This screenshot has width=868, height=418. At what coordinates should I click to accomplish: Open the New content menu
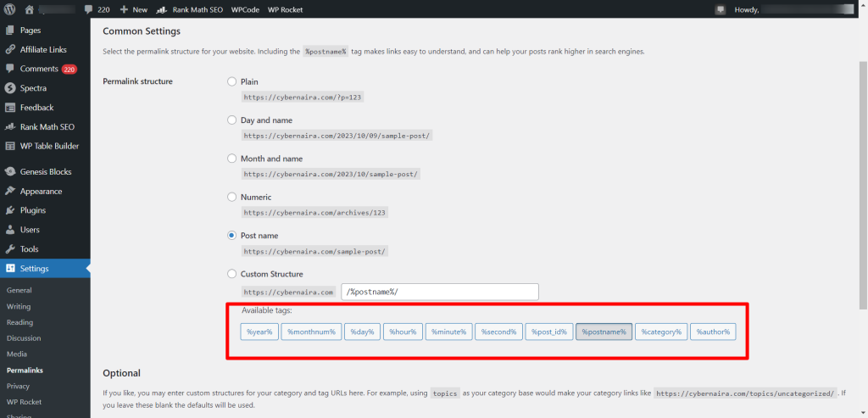tap(133, 9)
